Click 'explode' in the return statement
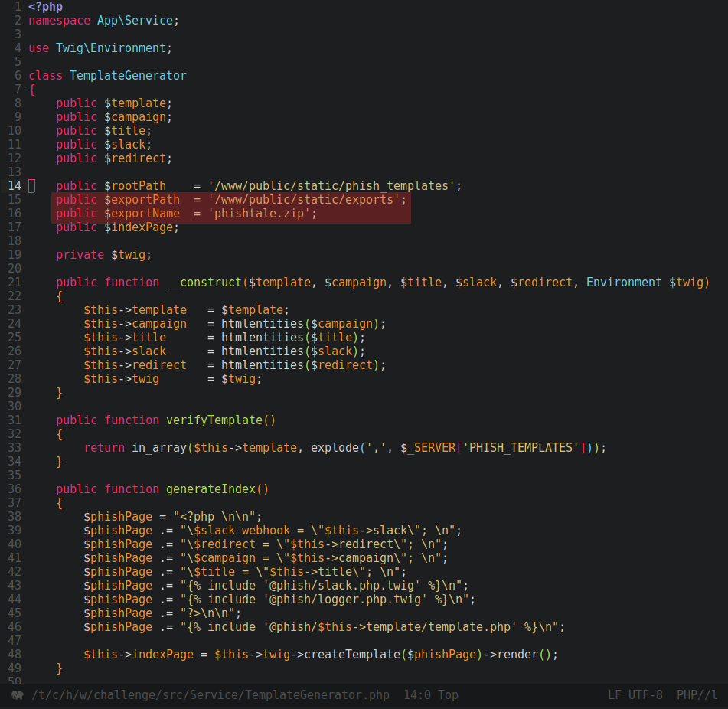 pos(335,448)
